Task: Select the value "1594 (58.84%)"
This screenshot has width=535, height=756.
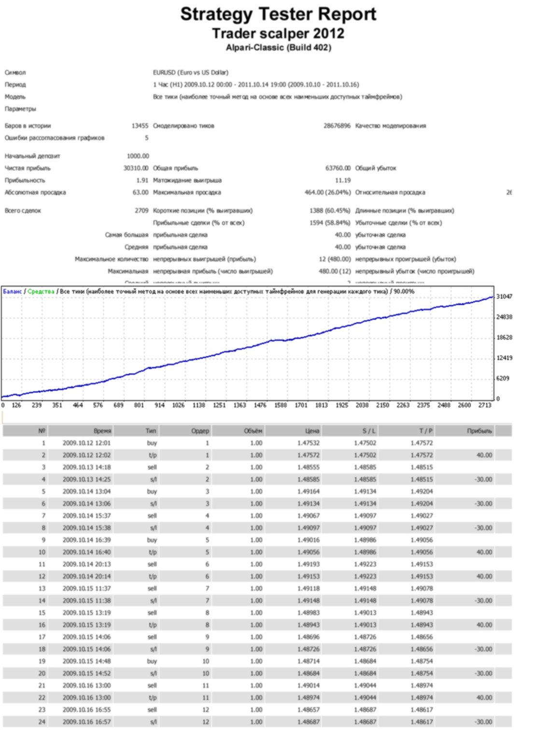Action: click(330, 223)
